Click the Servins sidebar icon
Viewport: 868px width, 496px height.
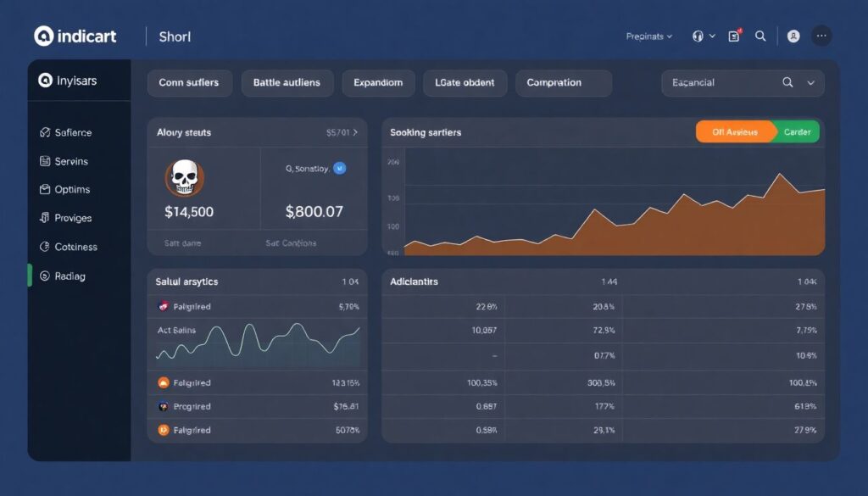[x=45, y=161]
